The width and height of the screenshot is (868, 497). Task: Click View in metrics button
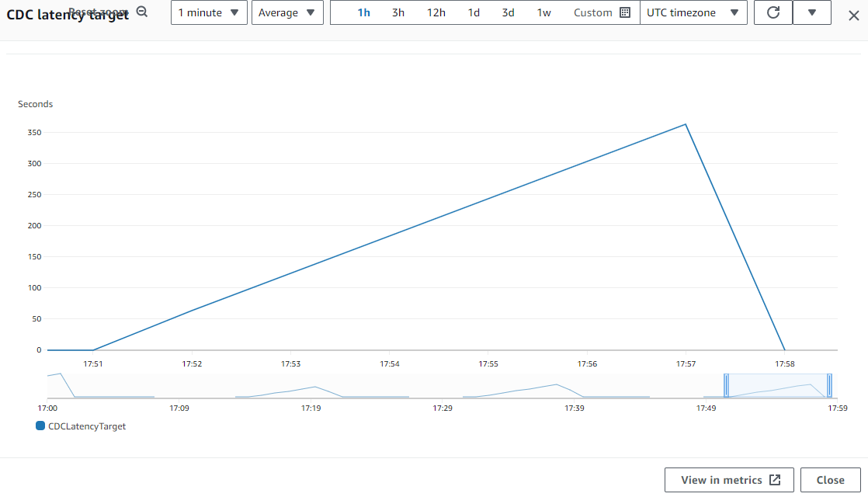729,480
